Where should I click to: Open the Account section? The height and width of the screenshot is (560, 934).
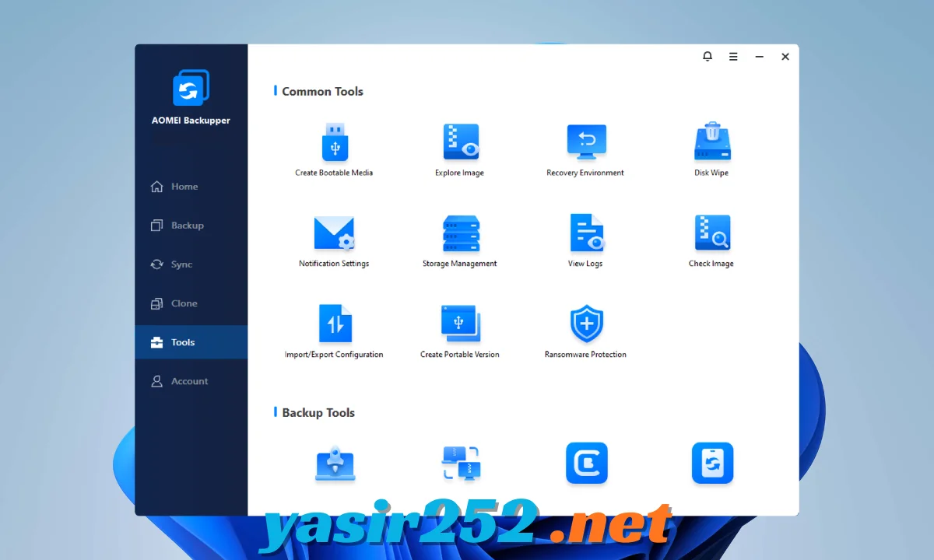click(191, 381)
